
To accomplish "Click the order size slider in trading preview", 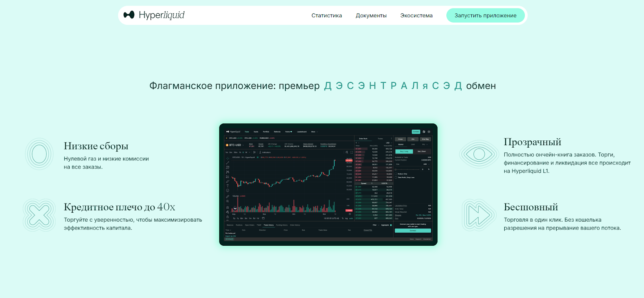I will (x=407, y=169).
